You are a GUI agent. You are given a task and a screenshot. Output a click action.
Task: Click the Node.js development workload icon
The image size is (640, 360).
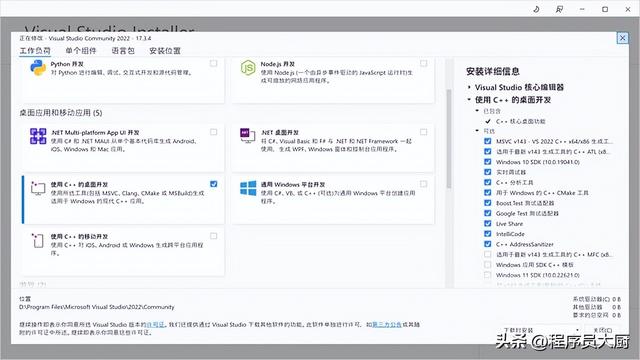[248, 68]
